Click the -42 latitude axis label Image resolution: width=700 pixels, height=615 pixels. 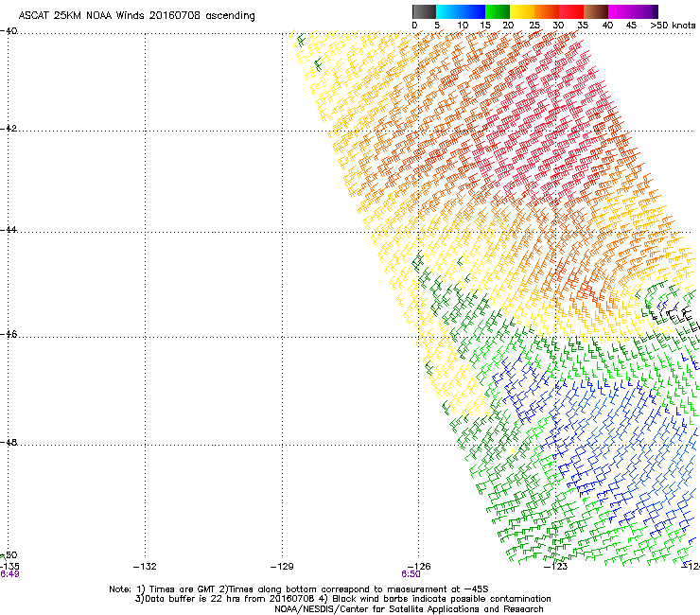point(9,128)
